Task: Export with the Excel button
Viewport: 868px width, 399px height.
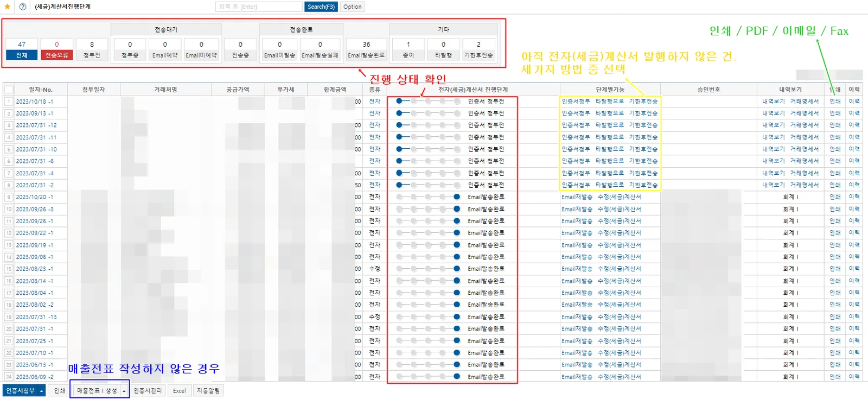Action: pos(179,391)
